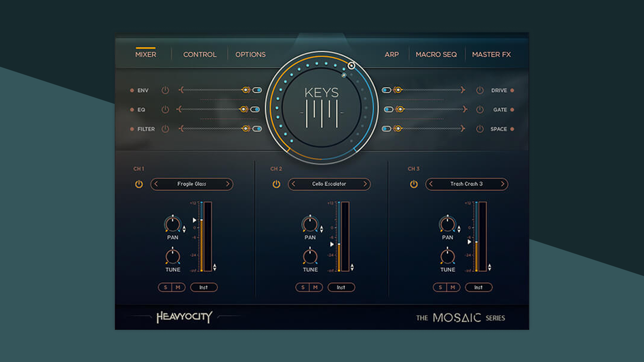Mute channel CH 2 with the M button
This screenshot has height=362, width=644.
point(315,287)
